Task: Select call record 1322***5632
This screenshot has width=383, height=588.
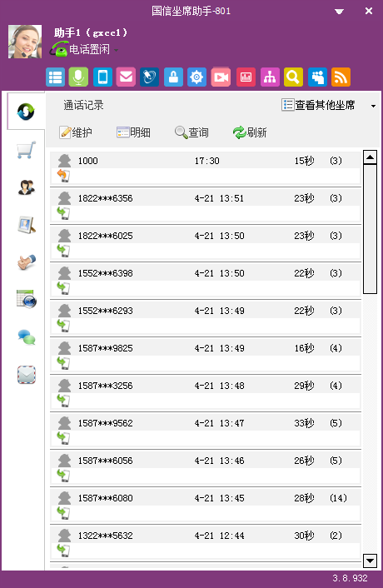Action: [206, 543]
